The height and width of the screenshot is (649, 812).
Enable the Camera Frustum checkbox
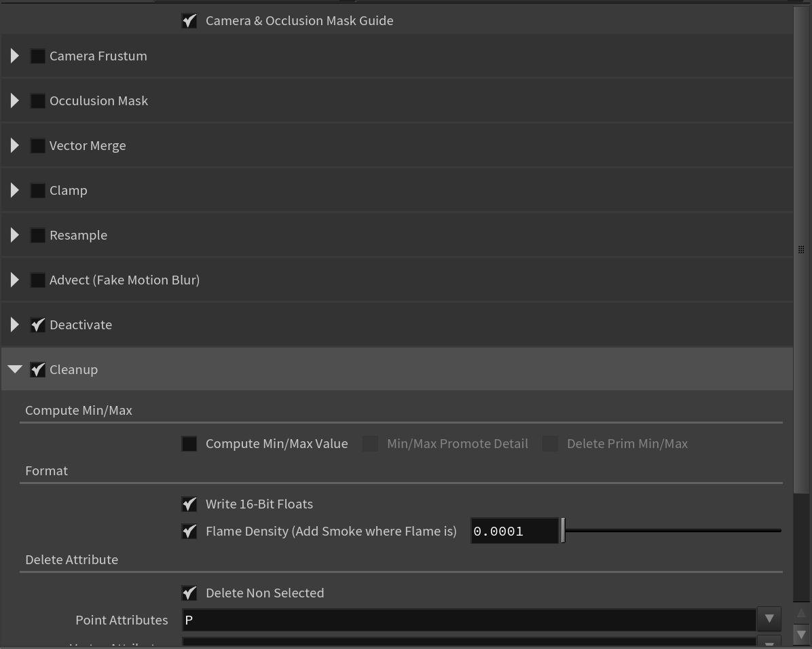tap(37, 56)
